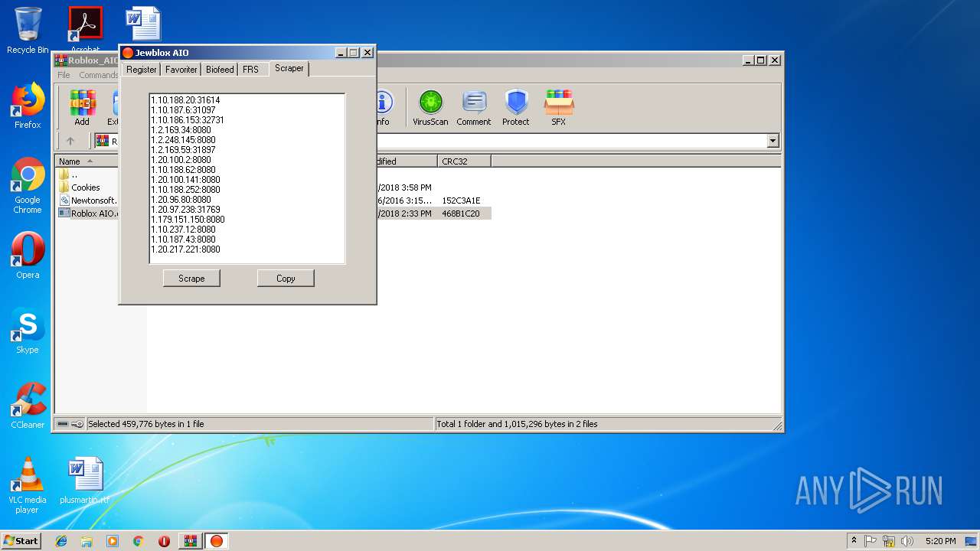Select the Cookies folder row

(87, 187)
